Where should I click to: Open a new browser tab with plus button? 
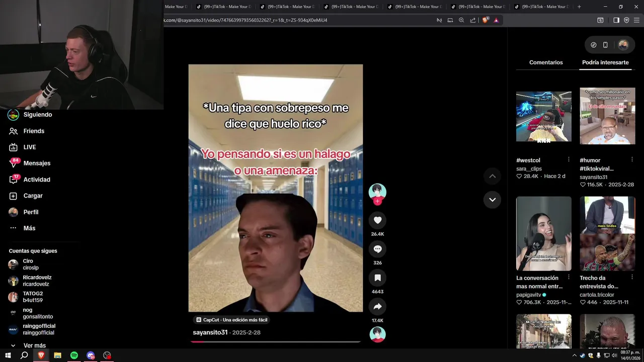point(579,7)
